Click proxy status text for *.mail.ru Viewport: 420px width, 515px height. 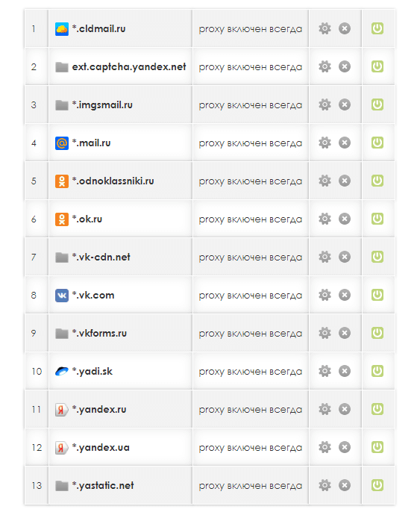tap(250, 143)
